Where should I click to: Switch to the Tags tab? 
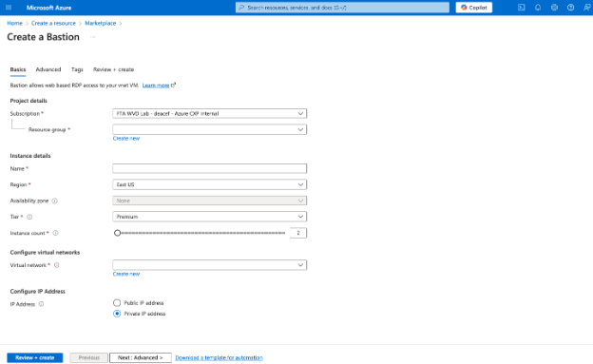(77, 69)
